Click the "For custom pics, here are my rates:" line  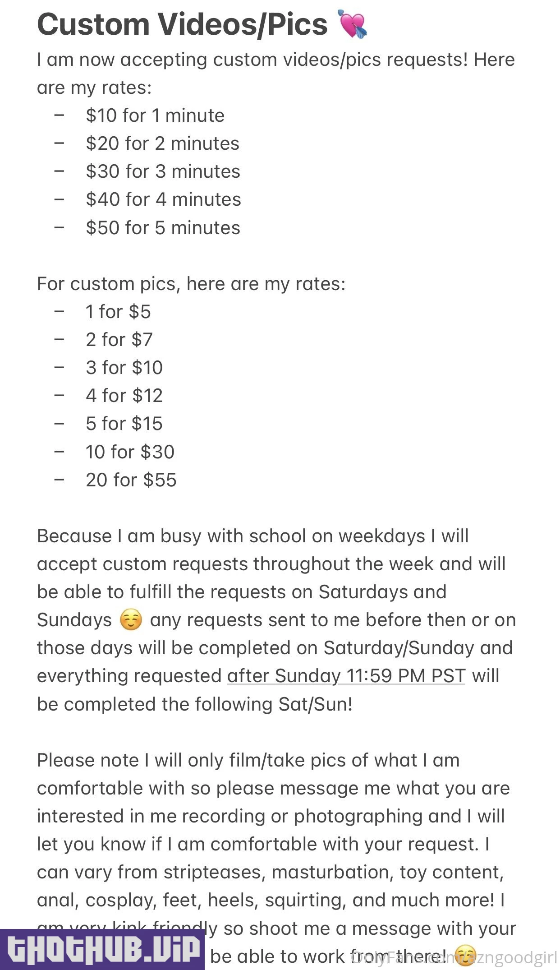point(191,284)
